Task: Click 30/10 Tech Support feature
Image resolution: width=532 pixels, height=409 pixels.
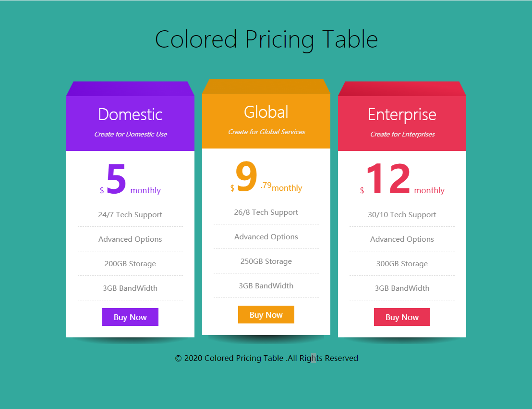Action: (402, 215)
